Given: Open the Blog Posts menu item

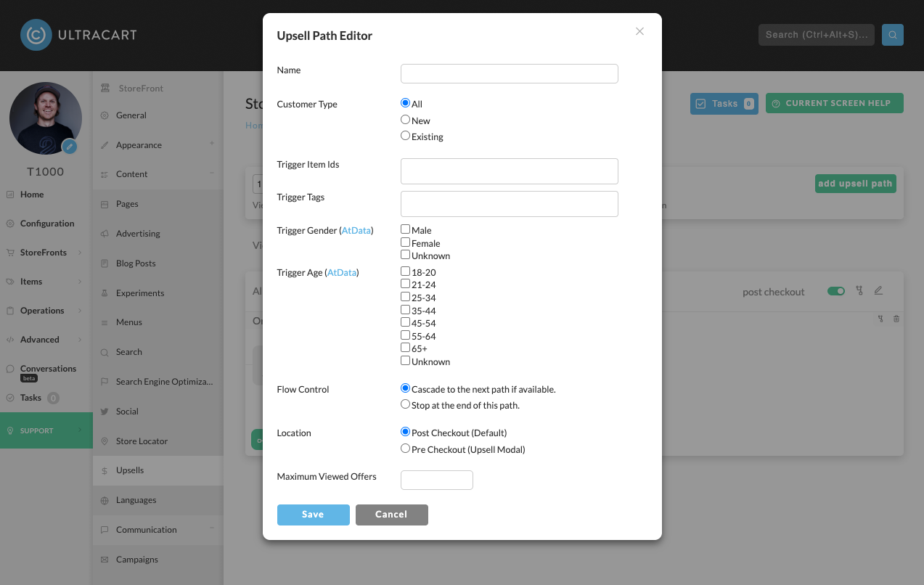Looking at the screenshot, I should [158, 263].
